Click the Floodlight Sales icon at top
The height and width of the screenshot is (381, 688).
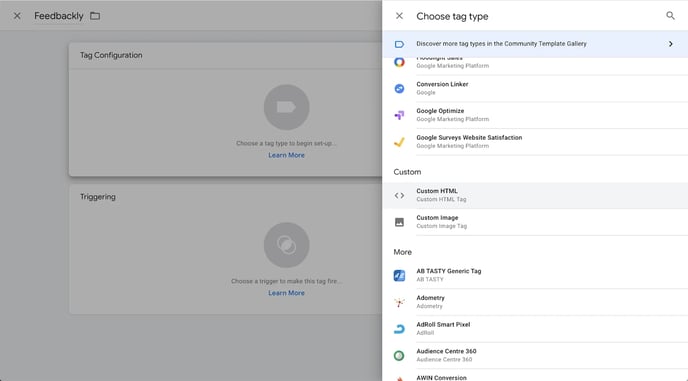(399, 62)
